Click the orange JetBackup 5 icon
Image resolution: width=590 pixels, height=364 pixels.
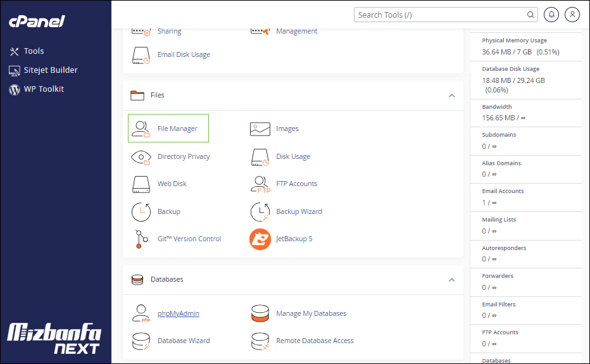[x=260, y=239]
